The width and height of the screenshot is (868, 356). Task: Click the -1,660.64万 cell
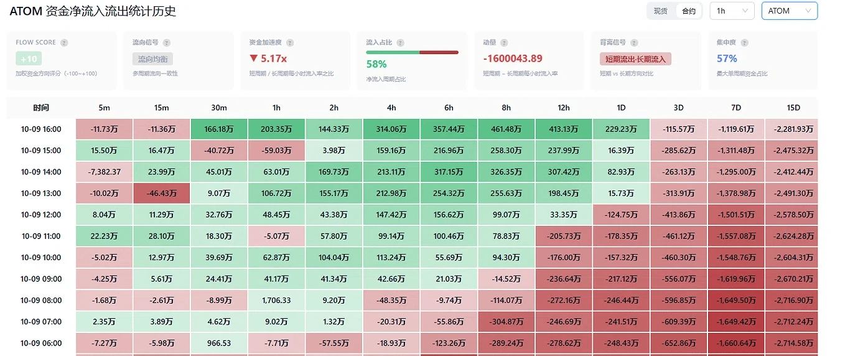(736, 344)
